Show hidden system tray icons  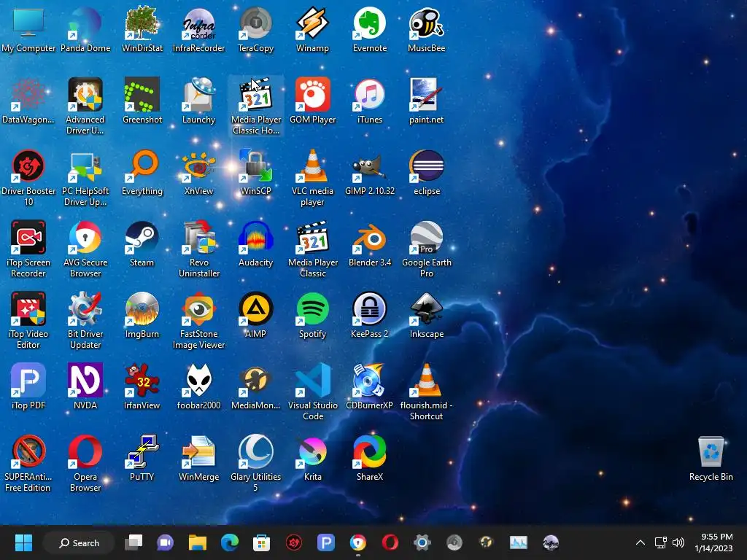(640, 542)
